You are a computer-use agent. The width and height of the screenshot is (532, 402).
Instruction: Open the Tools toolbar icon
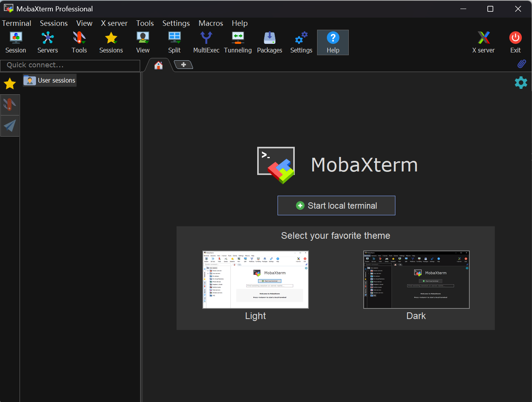tap(79, 42)
